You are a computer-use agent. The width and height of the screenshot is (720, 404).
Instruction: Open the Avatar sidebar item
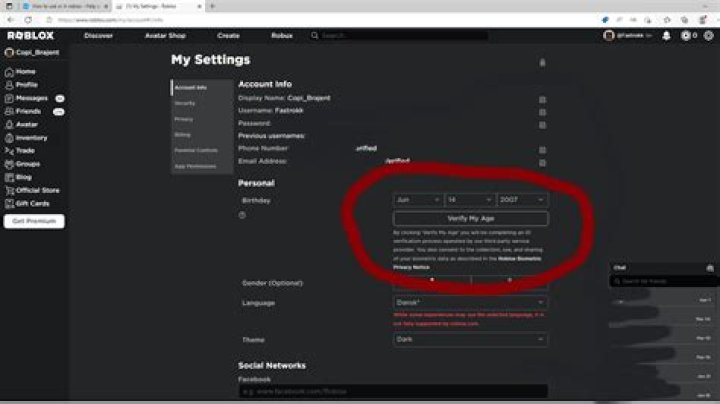27,124
